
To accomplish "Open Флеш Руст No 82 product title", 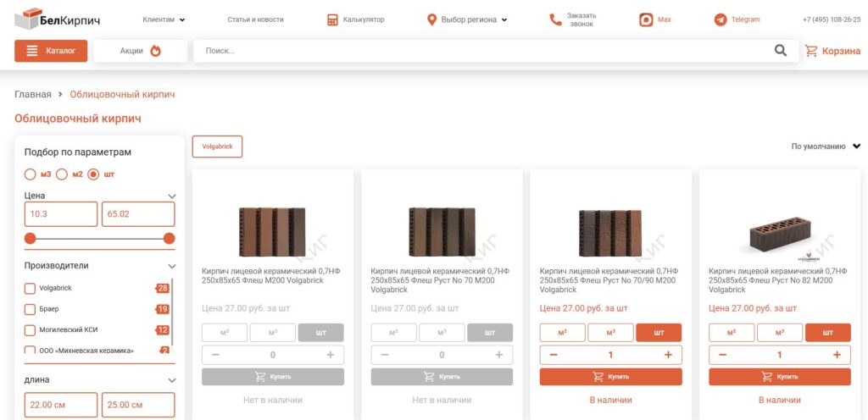I will 778,280.
